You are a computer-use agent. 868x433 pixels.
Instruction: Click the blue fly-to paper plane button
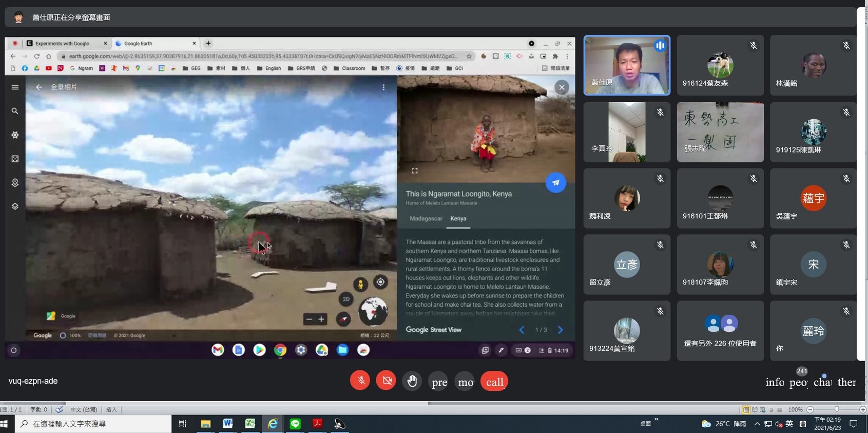tap(555, 183)
